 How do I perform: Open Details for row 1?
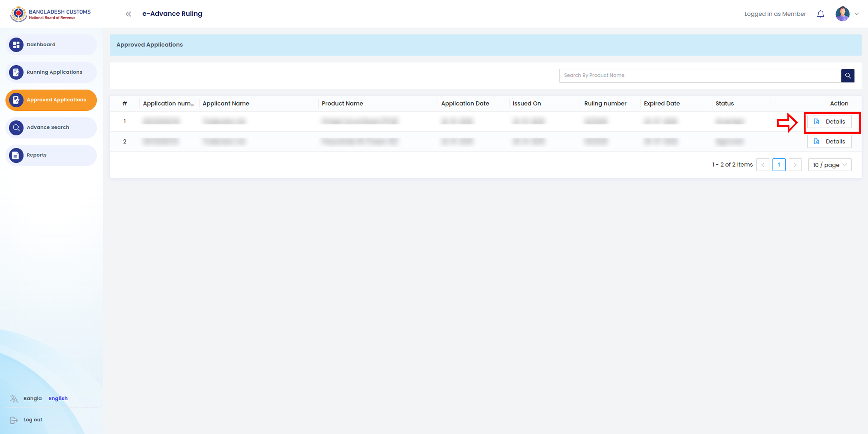click(x=829, y=121)
